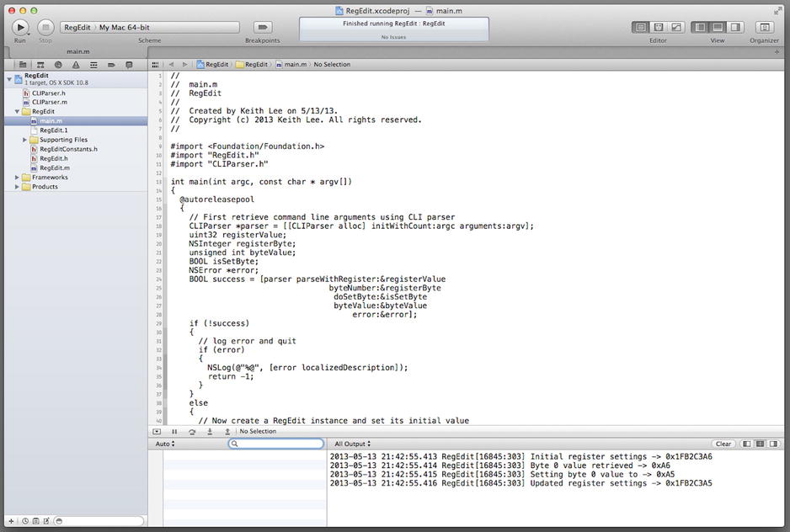Show the Issue navigator
This screenshot has width=790, height=532.
[x=76, y=65]
